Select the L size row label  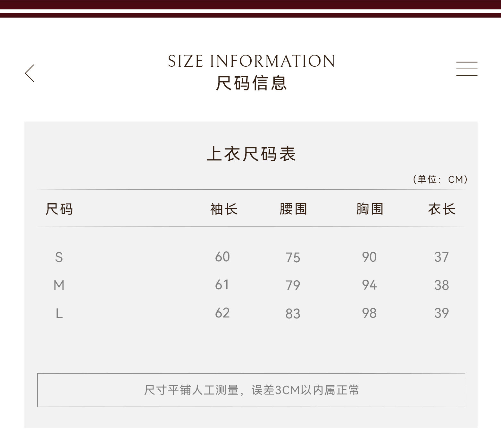click(59, 313)
